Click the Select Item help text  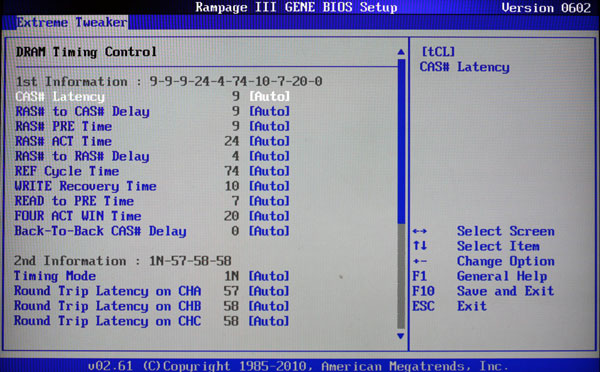click(498, 246)
